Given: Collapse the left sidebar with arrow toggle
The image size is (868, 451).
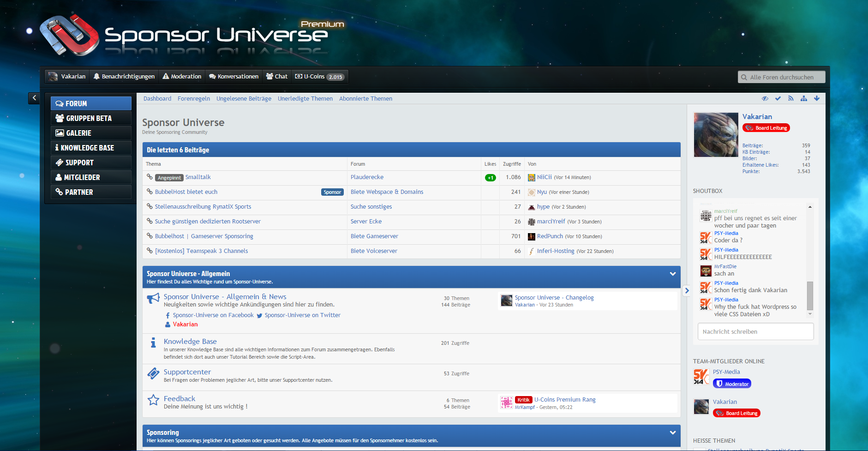Looking at the screenshot, I should [x=34, y=98].
